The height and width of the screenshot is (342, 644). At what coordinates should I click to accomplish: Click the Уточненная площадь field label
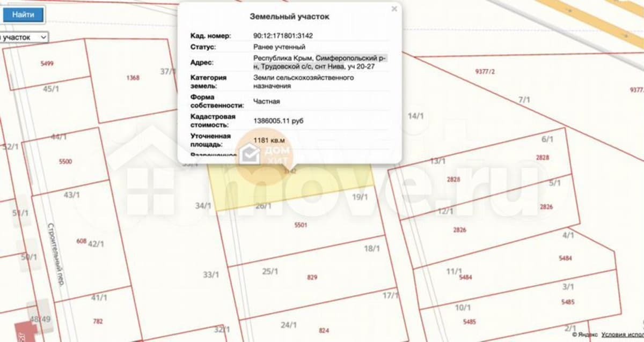(210, 140)
